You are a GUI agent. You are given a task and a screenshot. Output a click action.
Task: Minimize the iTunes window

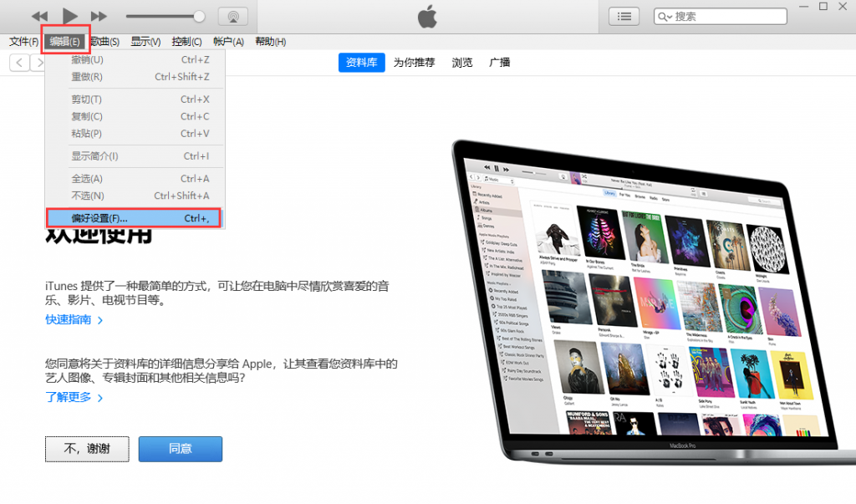(x=803, y=7)
